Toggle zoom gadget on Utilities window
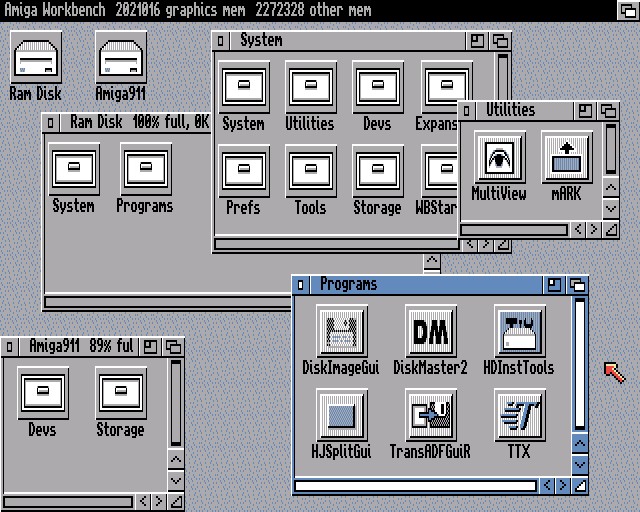Screen dimensions: 640x512 pyautogui.click(x=586, y=111)
